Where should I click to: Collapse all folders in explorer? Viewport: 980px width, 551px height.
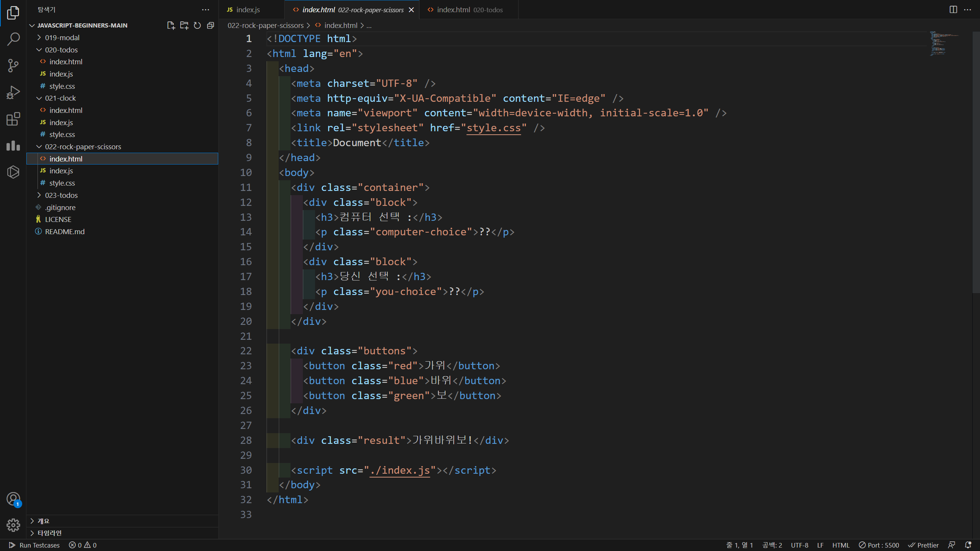[x=210, y=25]
